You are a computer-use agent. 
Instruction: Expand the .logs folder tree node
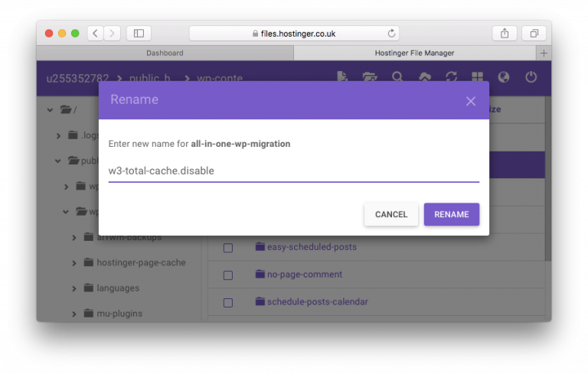(x=58, y=135)
